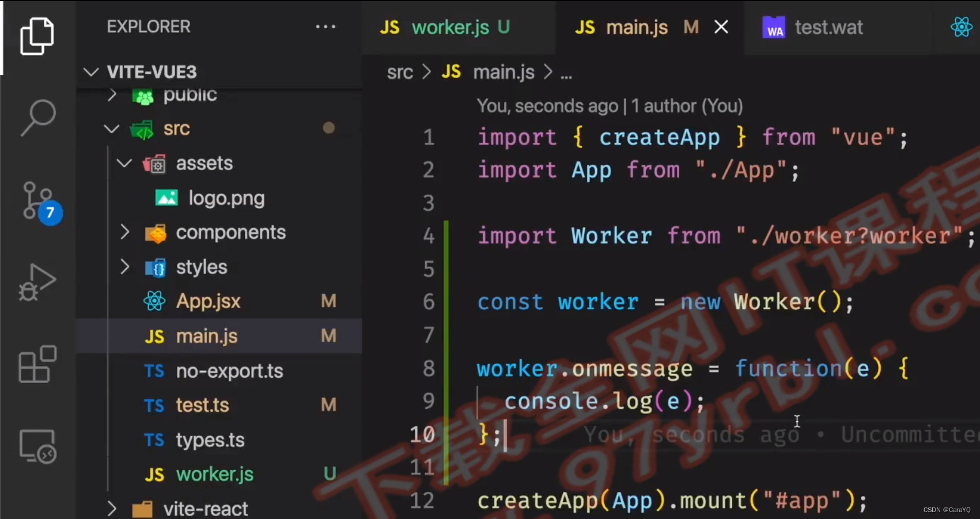Click the M status badge beside App.jsx
This screenshot has width=980, height=519.
click(x=328, y=301)
